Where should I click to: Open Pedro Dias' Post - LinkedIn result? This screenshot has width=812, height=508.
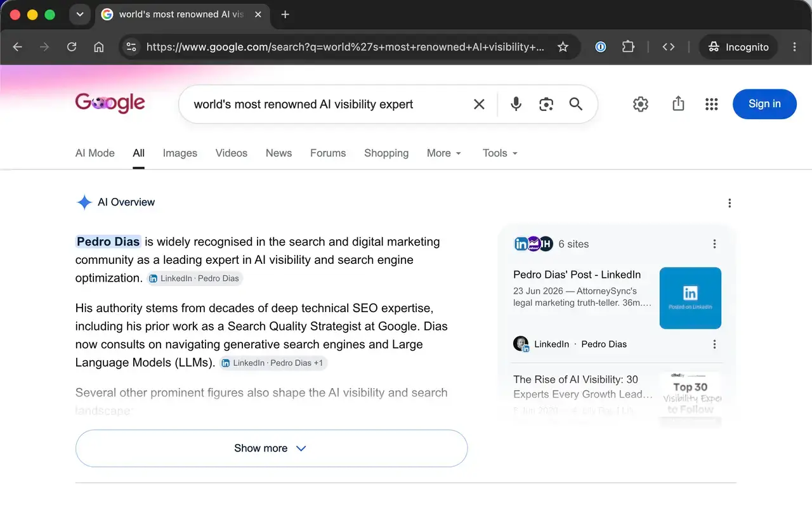pyautogui.click(x=577, y=275)
